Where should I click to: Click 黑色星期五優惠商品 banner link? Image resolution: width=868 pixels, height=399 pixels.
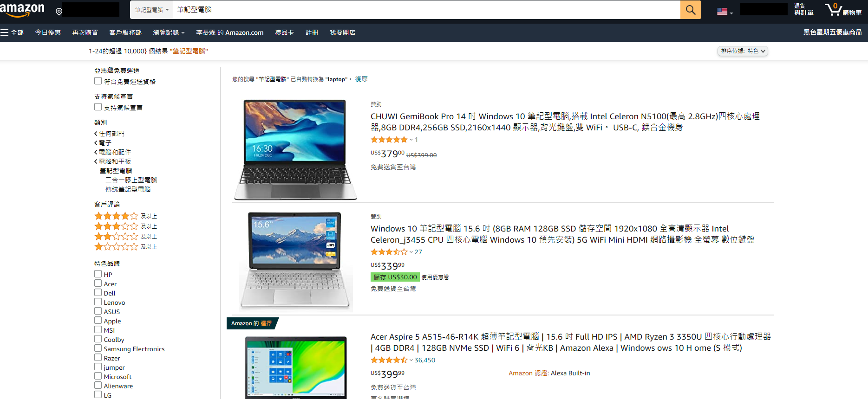pyautogui.click(x=832, y=32)
